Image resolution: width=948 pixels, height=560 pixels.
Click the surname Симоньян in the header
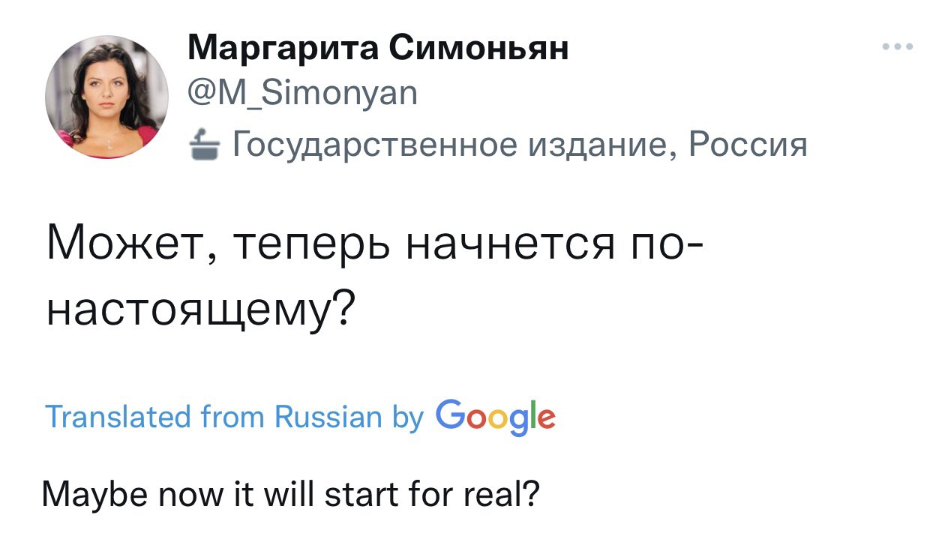tap(480, 49)
